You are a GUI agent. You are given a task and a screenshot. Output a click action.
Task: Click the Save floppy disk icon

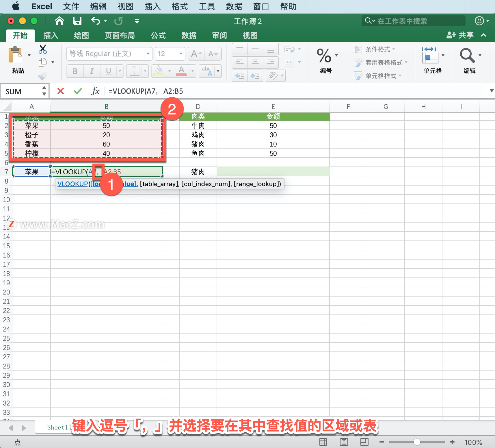(x=77, y=21)
